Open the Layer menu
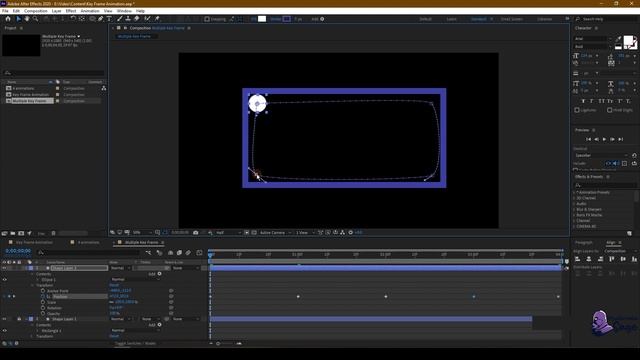This screenshot has height=360, width=640. pos(56,11)
